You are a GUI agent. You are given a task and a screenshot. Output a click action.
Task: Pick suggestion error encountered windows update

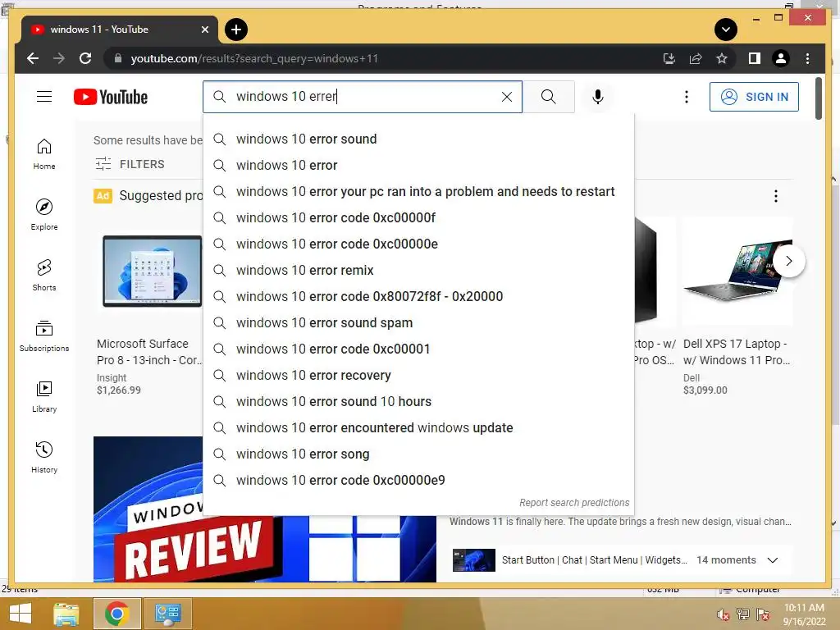pos(419,427)
